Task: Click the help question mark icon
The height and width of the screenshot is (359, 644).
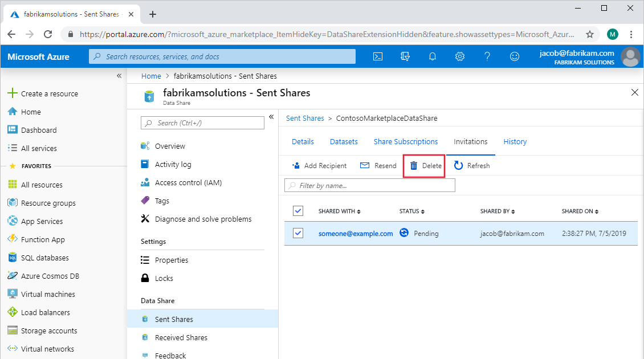Action: [487, 56]
